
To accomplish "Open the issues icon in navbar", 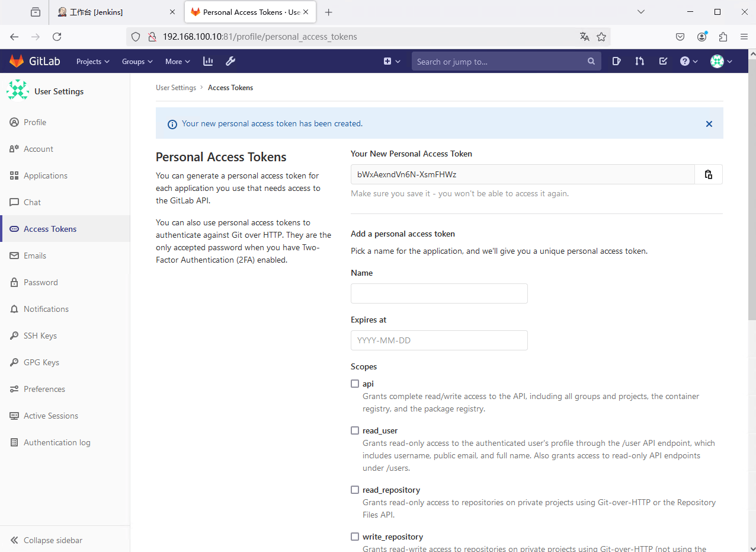I will click(x=616, y=61).
